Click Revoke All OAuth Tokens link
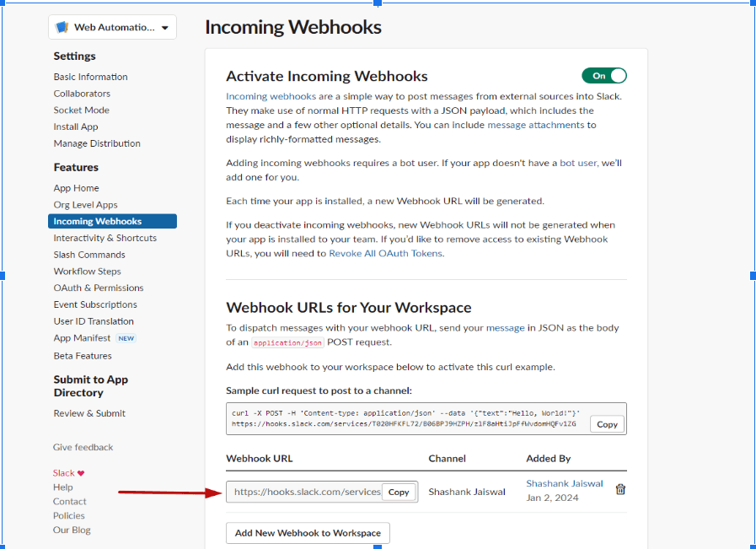 click(x=385, y=253)
